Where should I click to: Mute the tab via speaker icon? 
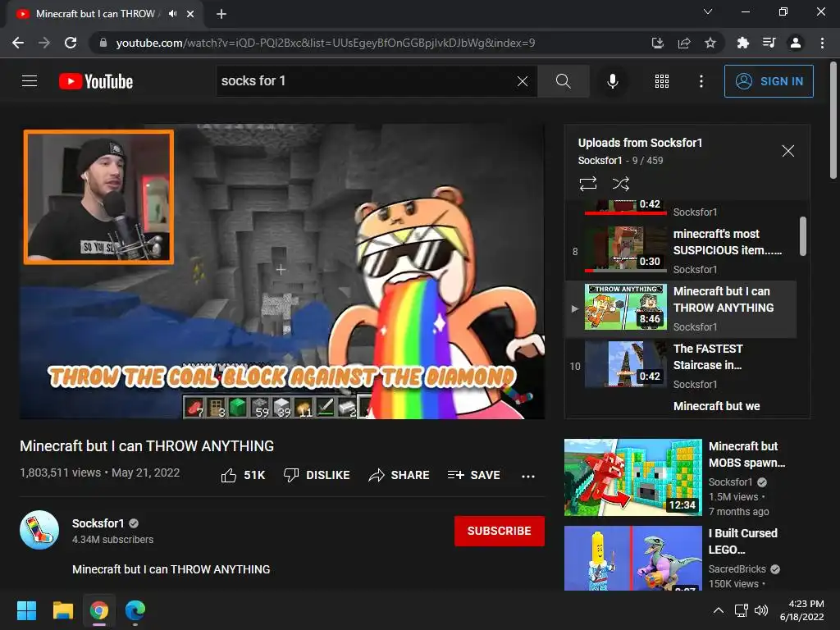pos(172,14)
